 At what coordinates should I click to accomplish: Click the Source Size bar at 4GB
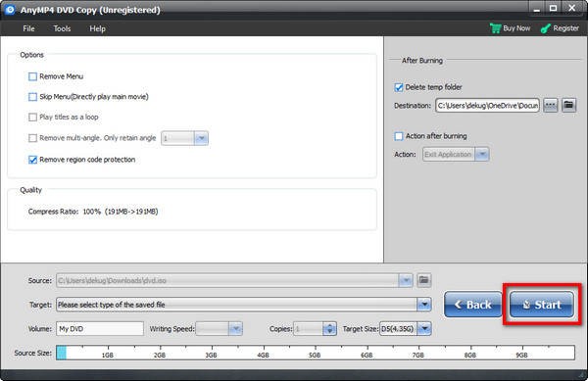(264, 353)
